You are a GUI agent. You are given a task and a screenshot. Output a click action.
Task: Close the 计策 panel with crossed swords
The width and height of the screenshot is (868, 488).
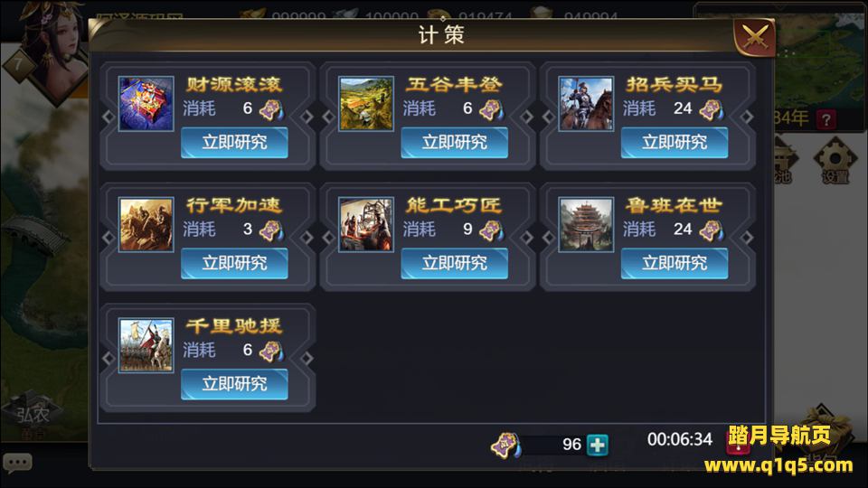pos(754,37)
